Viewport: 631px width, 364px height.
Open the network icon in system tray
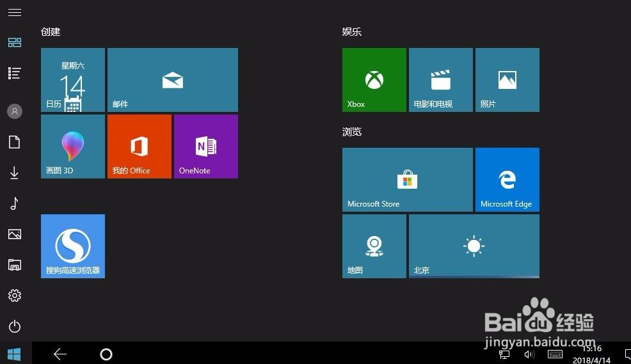pos(504,354)
